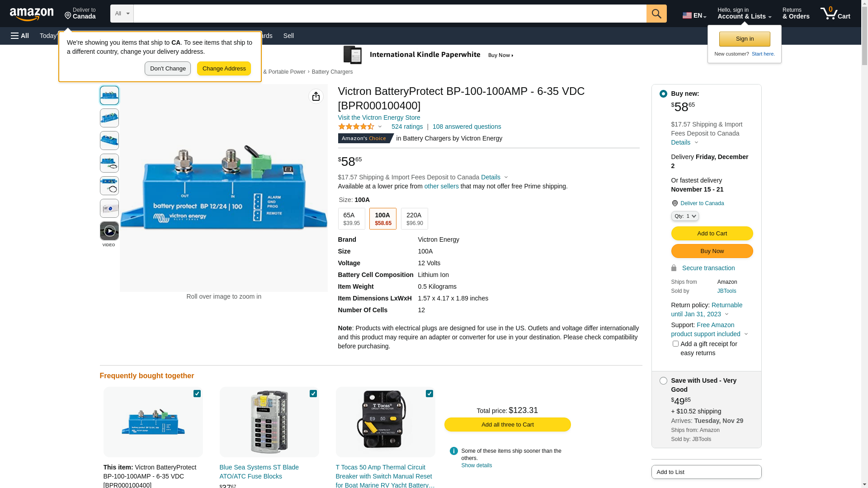868x488 pixels.
Task: Select the Buy new radio option
Action: click(663, 94)
